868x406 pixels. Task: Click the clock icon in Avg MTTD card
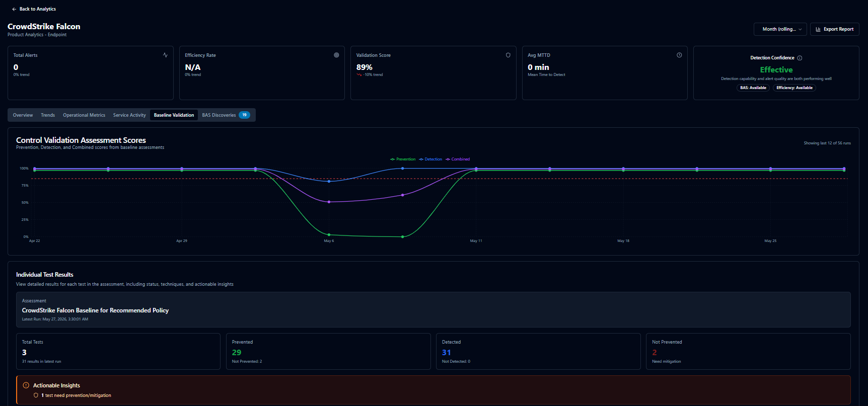pos(679,55)
